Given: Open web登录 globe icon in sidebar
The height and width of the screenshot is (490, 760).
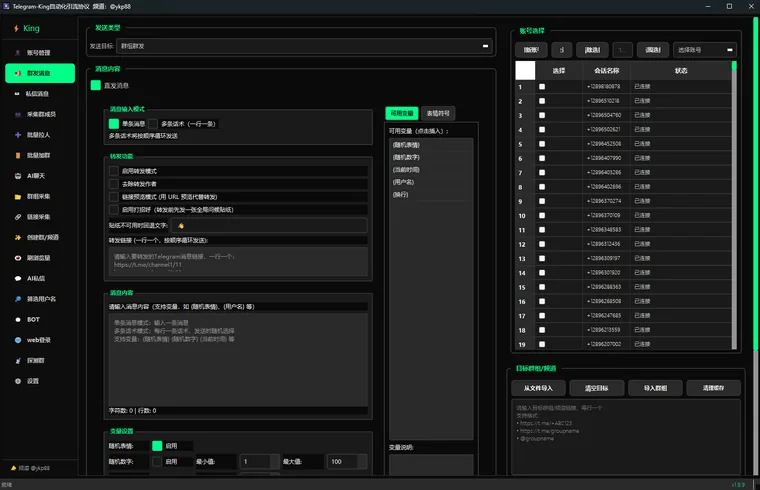Looking at the screenshot, I should point(18,340).
